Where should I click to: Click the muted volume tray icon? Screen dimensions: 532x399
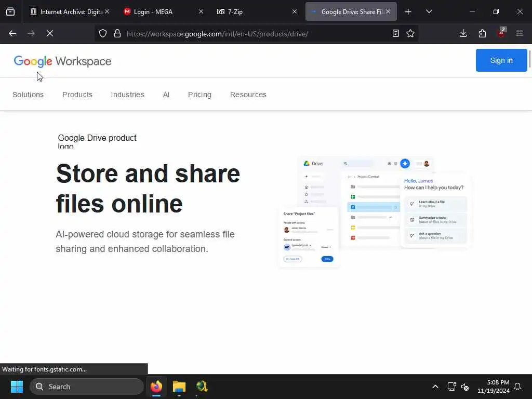click(x=465, y=387)
